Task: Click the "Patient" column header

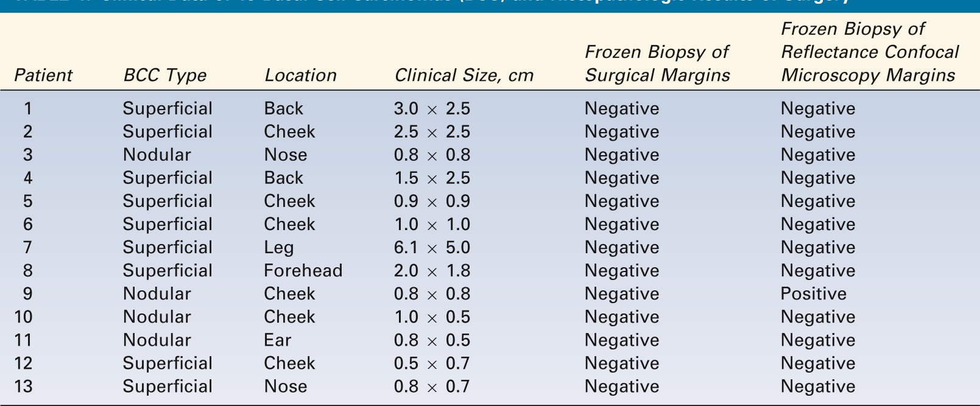Action: 43,75
